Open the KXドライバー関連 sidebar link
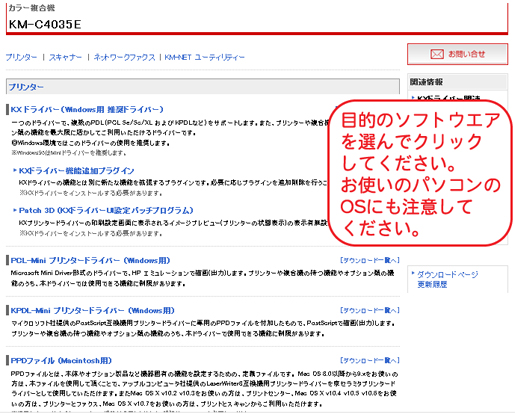Screen dimensions: 515x413 point(449,98)
